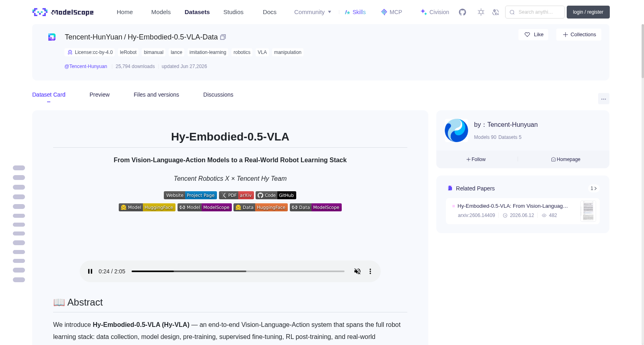Open the Docs menu item
This screenshot has height=345, width=644.
(x=270, y=12)
